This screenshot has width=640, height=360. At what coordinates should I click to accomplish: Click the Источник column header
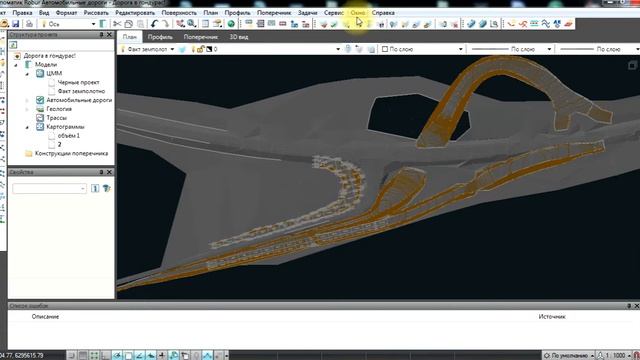click(552, 317)
